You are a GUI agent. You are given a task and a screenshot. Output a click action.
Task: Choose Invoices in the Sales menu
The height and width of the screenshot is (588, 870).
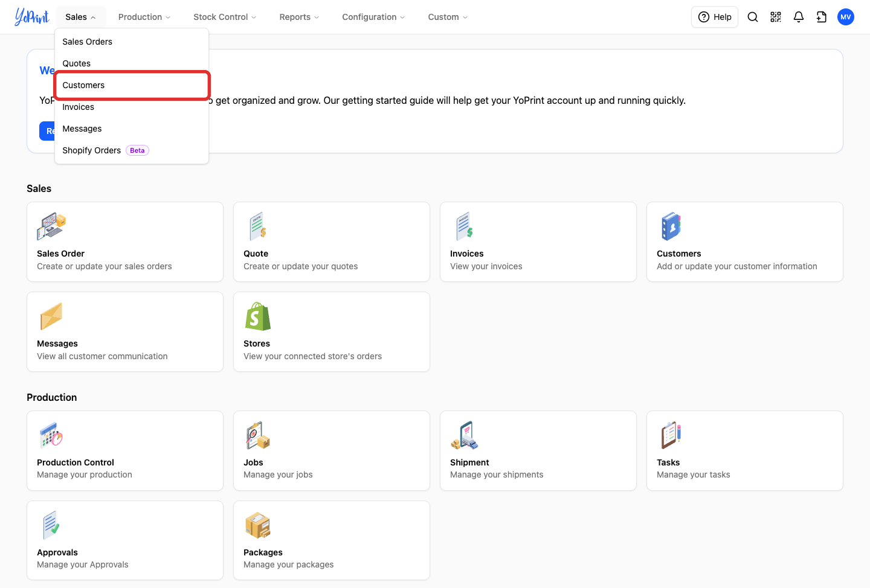132,107
